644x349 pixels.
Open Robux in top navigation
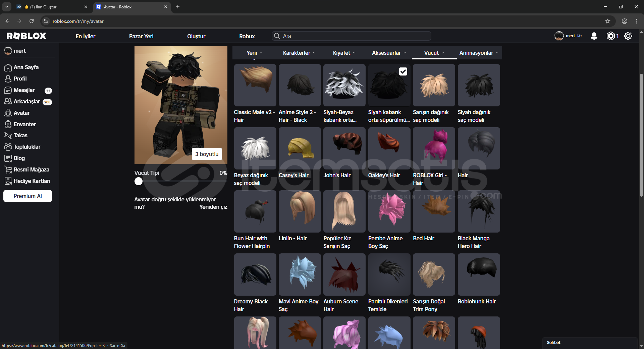click(247, 36)
